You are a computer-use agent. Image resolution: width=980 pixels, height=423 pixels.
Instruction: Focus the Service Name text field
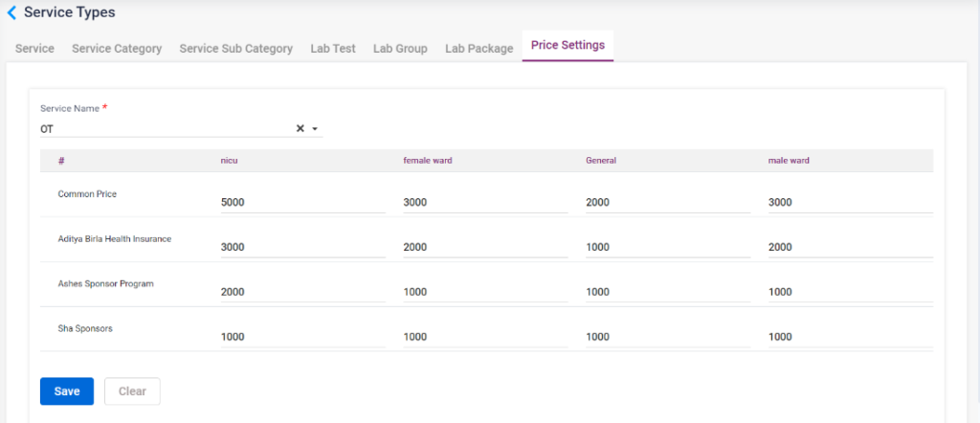pos(163,128)
